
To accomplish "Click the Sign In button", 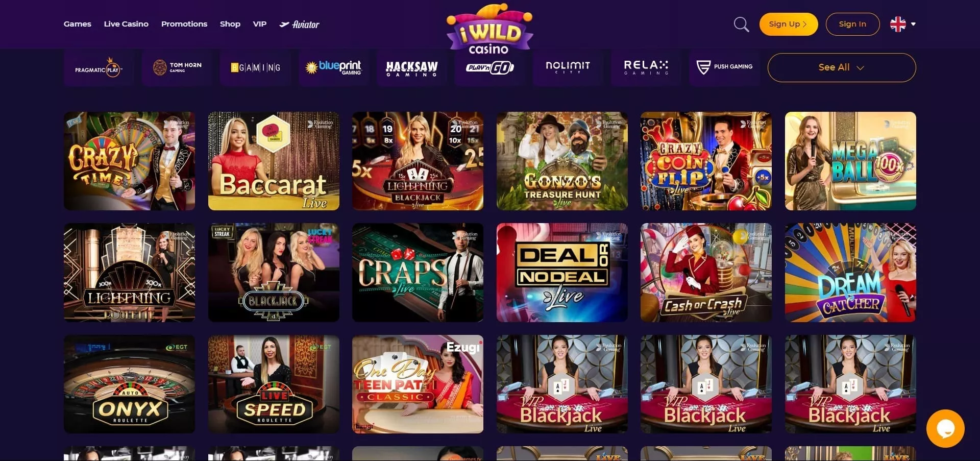I will click(x=852, y=24).
